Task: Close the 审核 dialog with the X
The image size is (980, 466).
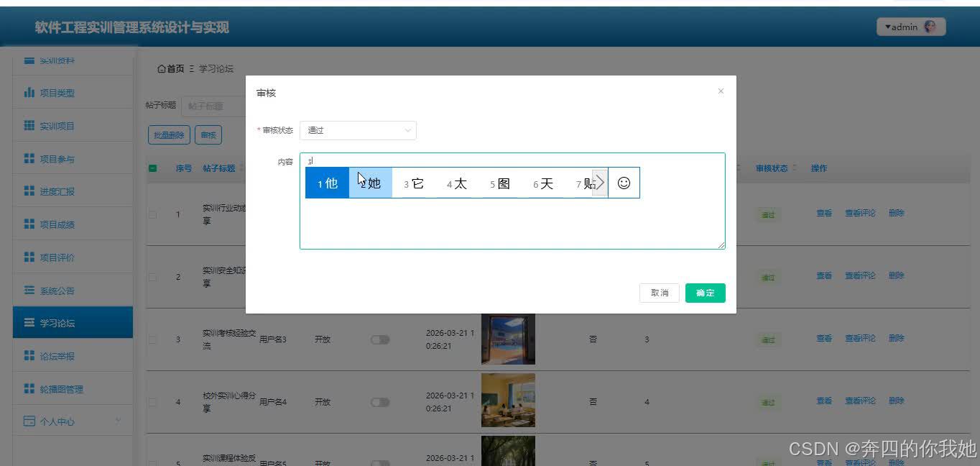Action: (721, 91)
